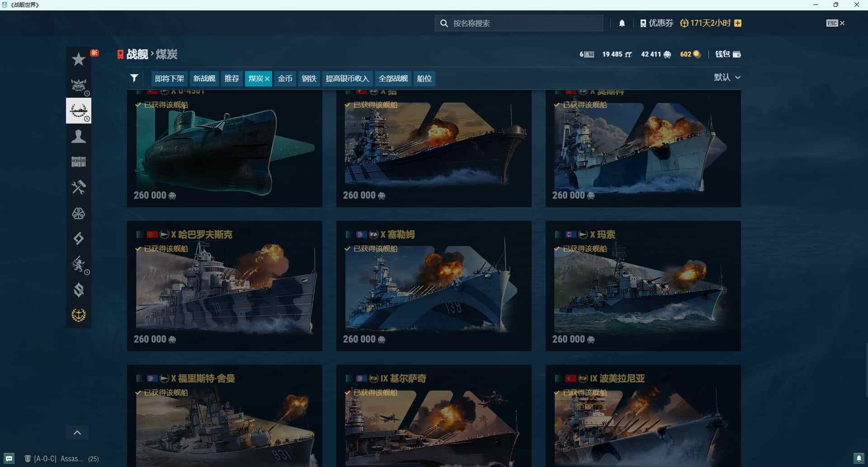The height and width of the screenshot is (467, 868).
Task: Click the scroll-to-top arrow button
Action: coord(77,433)
